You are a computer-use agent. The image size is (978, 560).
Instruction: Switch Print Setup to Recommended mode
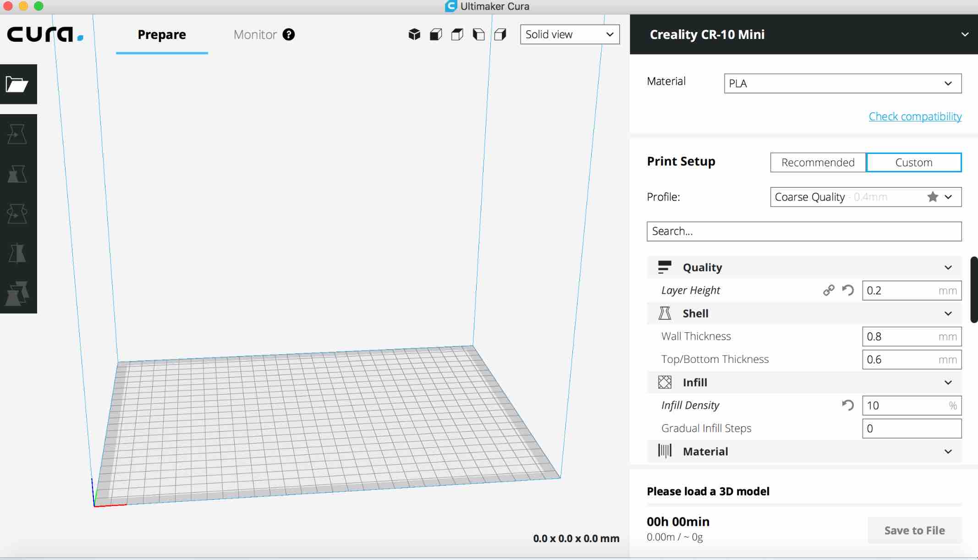tap(818, 162)
